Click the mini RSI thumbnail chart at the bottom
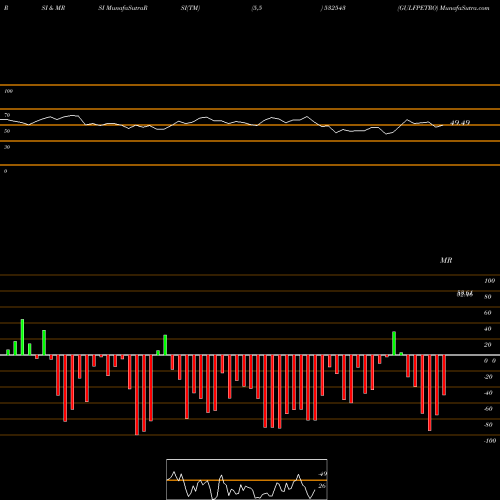 click(x=247, y=479)
